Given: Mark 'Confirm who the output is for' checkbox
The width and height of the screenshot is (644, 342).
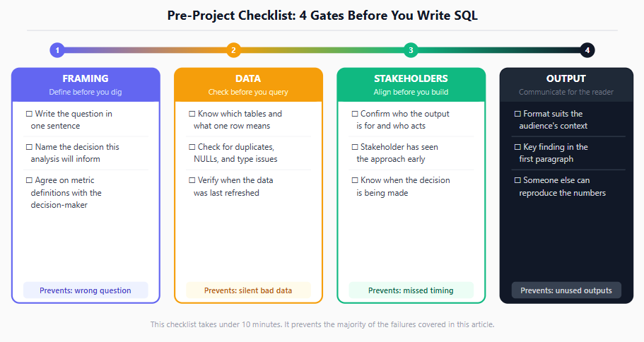Looking at the screenshot, I should pos(355,114).
